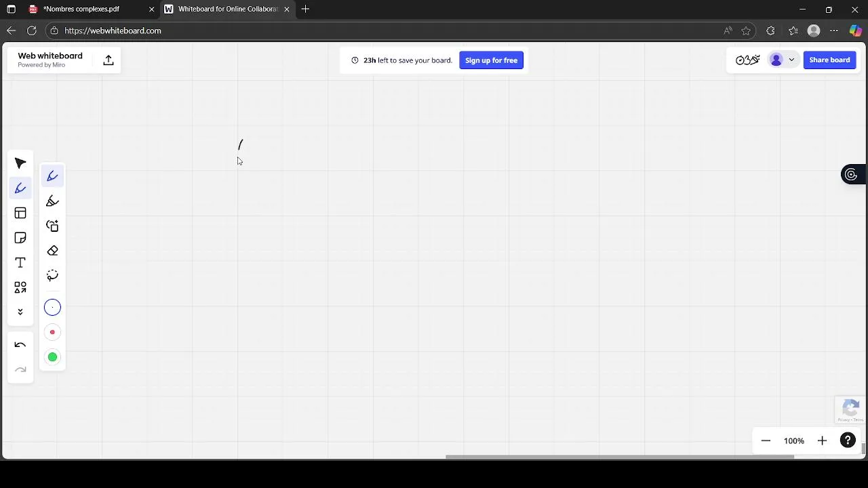
Task: Open browser profile icon
Action: coord(814,30)
